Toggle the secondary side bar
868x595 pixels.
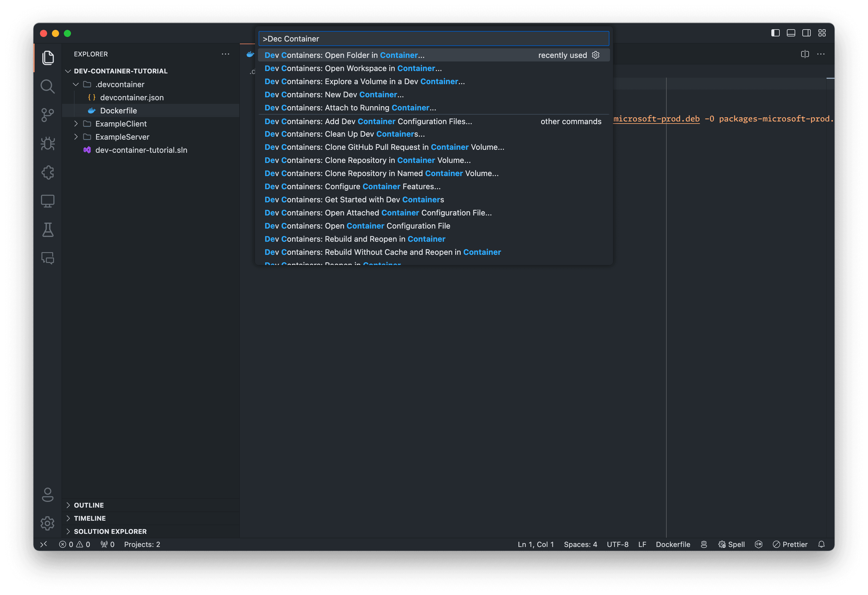806,33
